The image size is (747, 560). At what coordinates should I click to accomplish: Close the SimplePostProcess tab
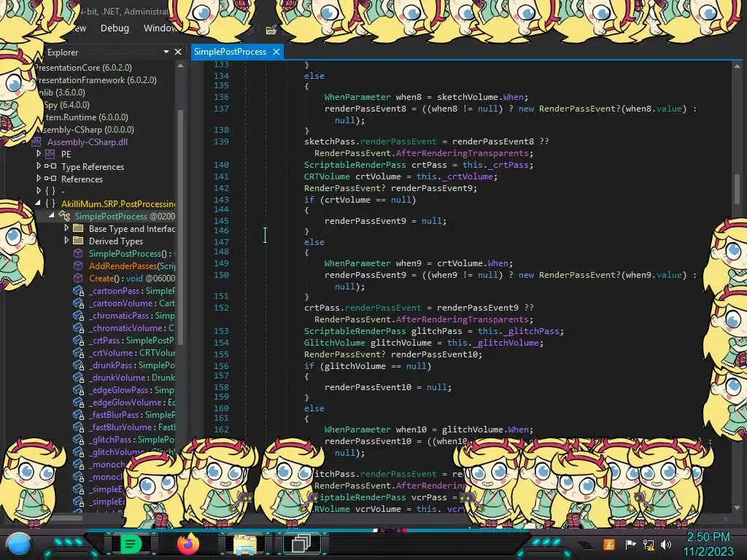276,52
